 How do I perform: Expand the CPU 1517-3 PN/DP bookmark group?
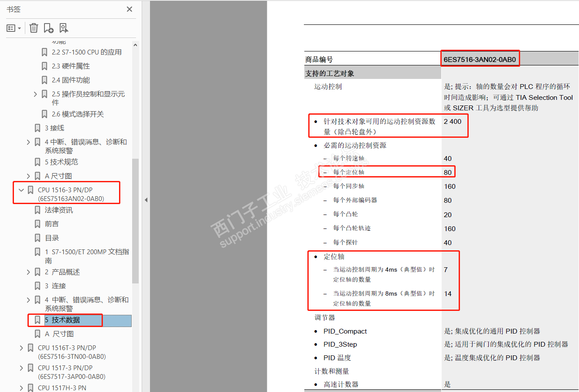click(21, 368)
